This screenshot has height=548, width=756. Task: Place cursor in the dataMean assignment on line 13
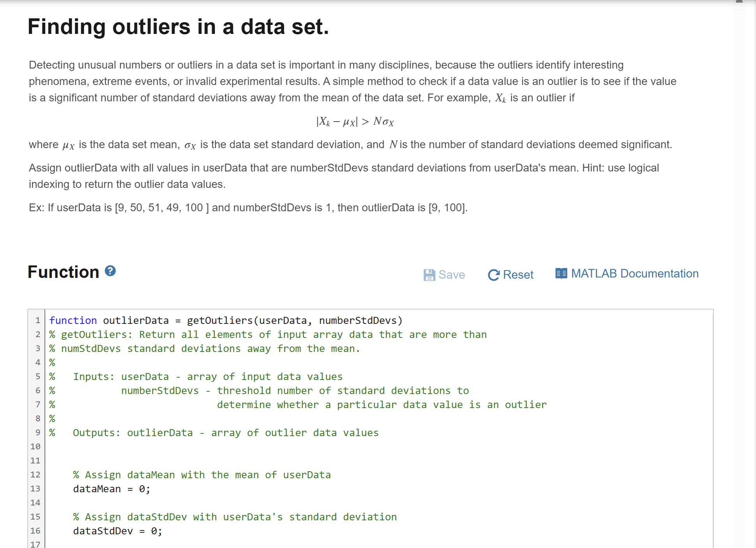(x=111, y=488)
